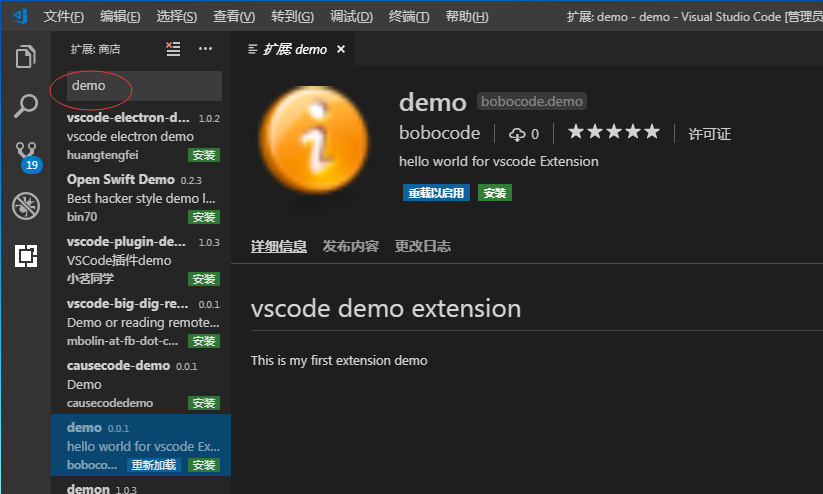
Task: Select vscode-electron-d... extension in list
Action: 141,135
